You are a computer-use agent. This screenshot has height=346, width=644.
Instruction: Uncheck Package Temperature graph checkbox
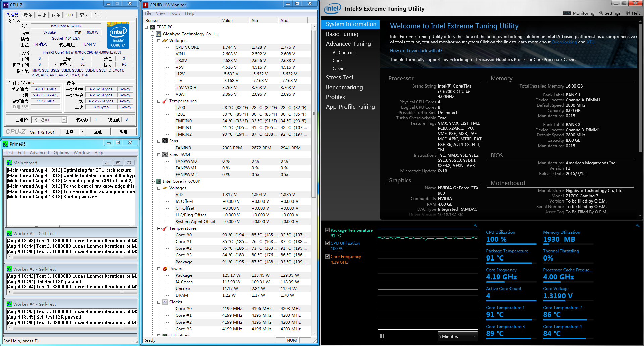(x=327, y=230)
